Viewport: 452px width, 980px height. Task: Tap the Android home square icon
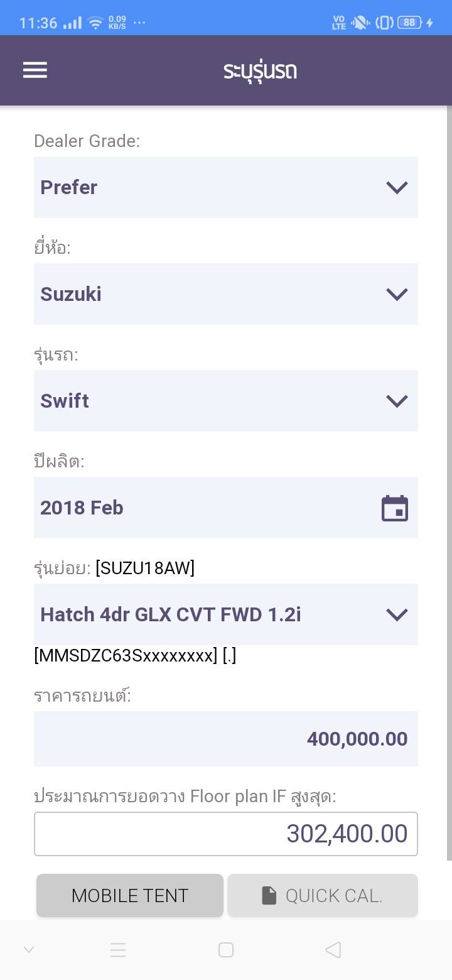[x=226, y=950]
